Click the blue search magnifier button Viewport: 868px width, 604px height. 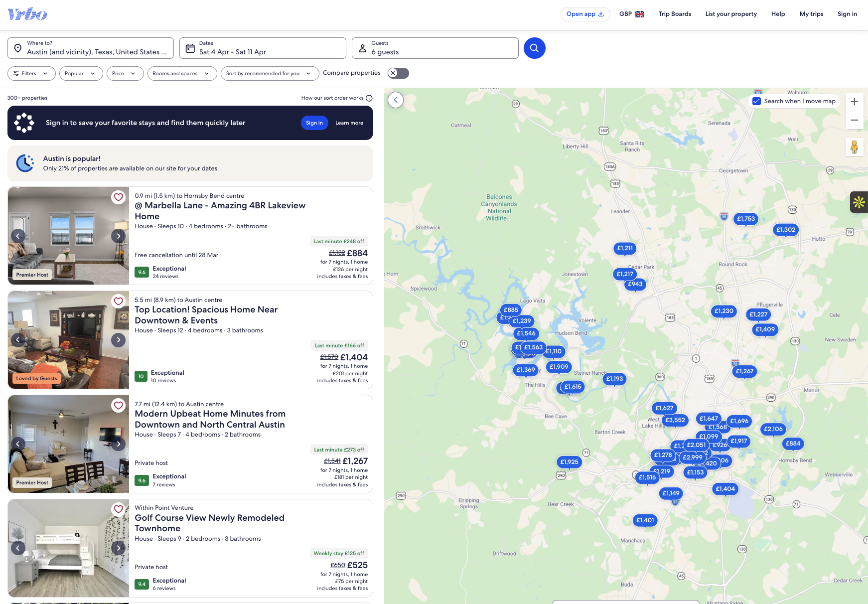click(534, 48)
